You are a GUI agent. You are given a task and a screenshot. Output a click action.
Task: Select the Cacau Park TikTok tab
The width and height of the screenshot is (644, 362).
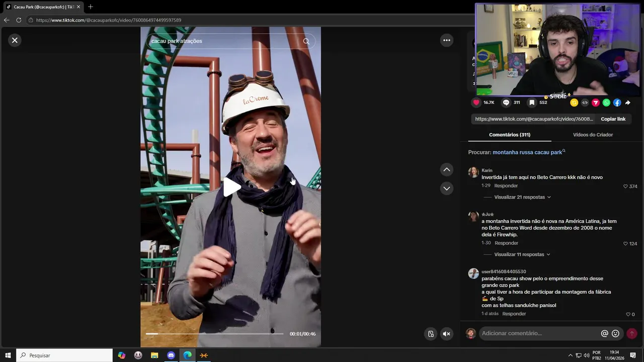coord(43,7)
